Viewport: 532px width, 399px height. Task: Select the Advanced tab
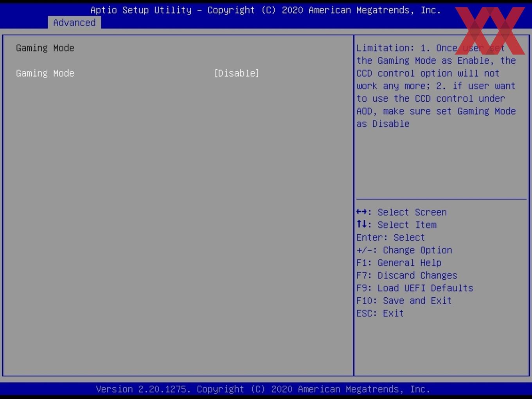[74, 23]
